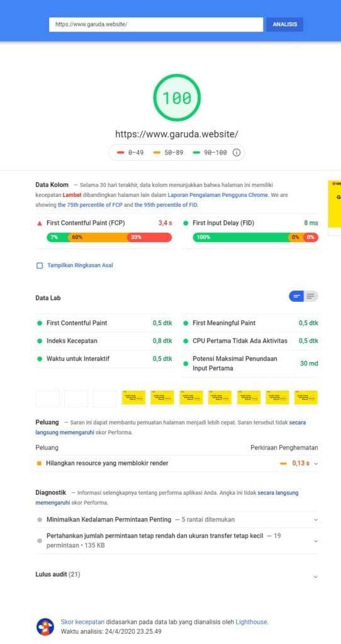The width and height of the screenshot is (341, 644).
Task: Click the FID distribution bar
Action: click(x=255, y=237)
